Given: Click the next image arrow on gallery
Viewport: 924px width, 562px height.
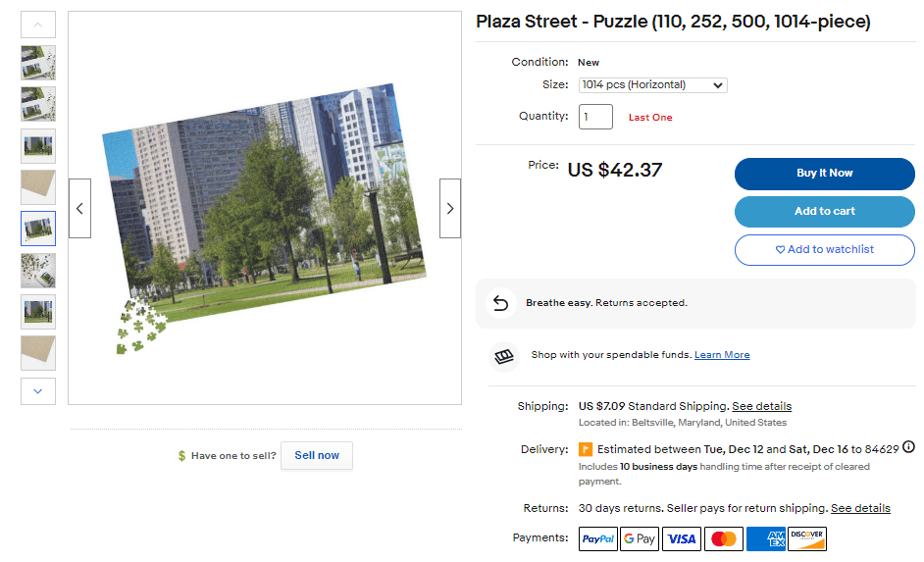Looking at the screenshot, I should (x=450, y=208).
